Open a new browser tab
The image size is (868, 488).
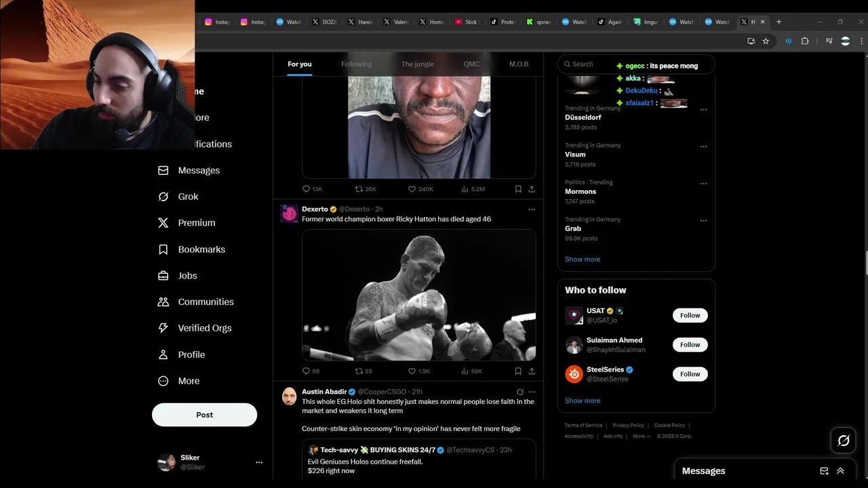coord(778,22)
